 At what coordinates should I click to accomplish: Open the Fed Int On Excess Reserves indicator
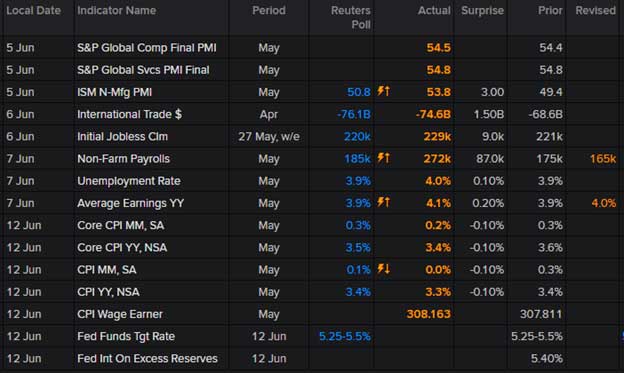[x=147, y=359]
